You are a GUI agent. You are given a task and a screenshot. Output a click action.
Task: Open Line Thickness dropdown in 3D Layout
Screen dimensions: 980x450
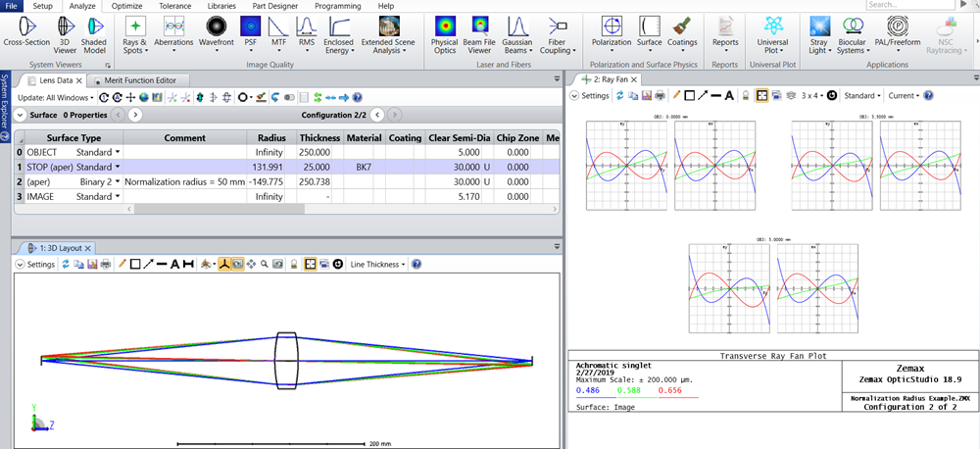(x=377, y=265)
